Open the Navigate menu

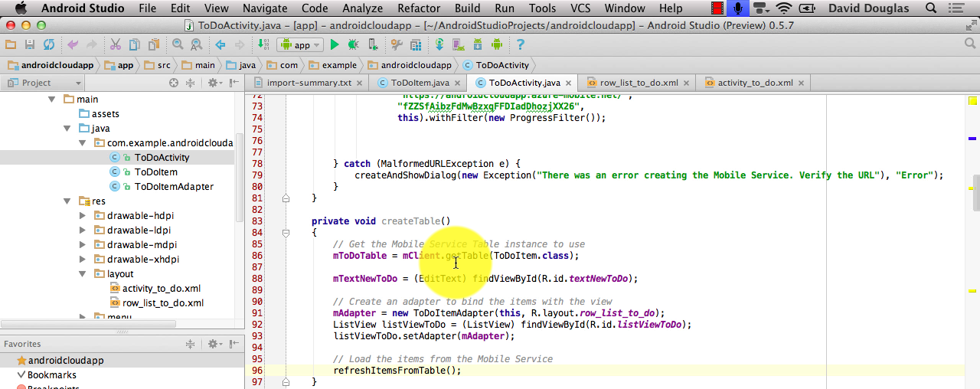(265, 8)
